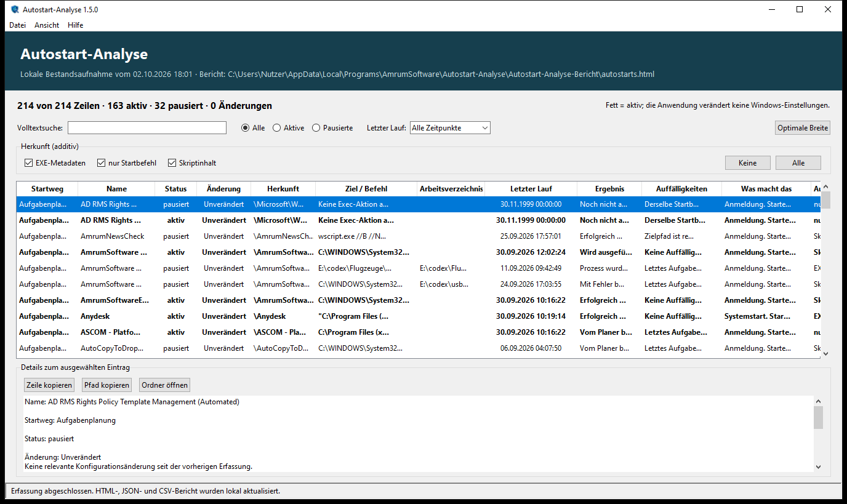The width and height of the screenshot is (847, 504).
Task: Toggle the EXE-Metadaten checkbox
Action: point(55,163)
